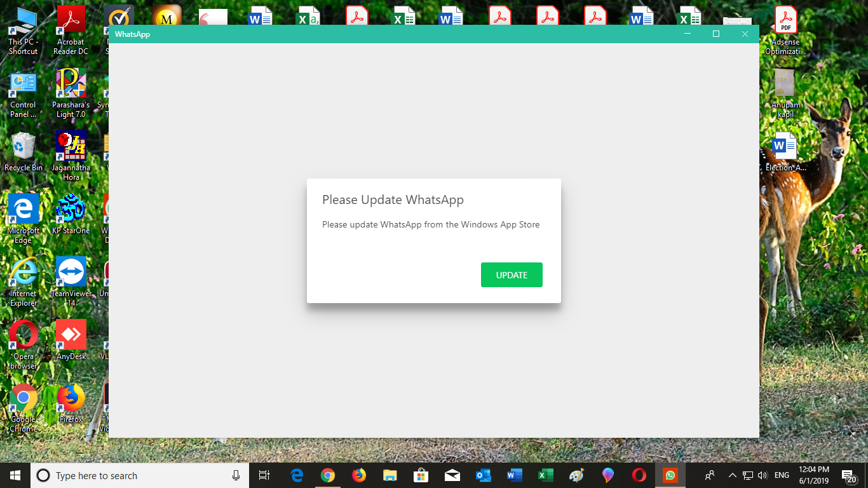This screenshot has width=868, height=488.
Task: Close the WhatsApp window
Action: point(745,34)
